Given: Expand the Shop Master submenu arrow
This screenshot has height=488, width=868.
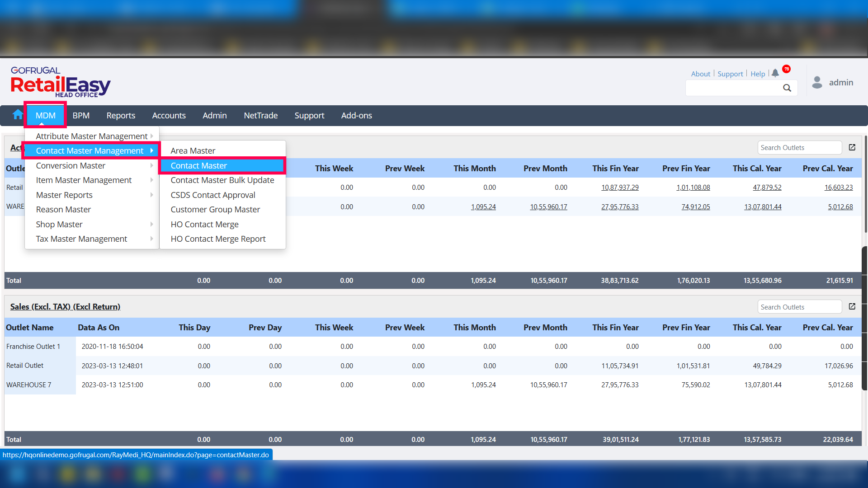Looking at the screenshot, I should (151, 224).
